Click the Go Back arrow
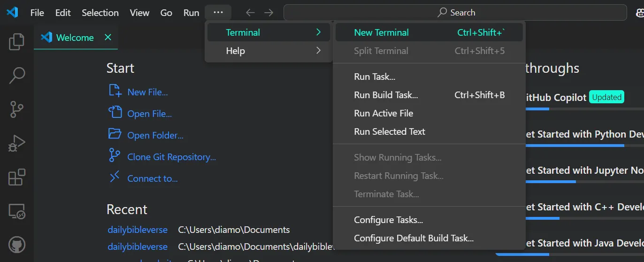This screenshot has width=644, height=262. tap(250, 13)
